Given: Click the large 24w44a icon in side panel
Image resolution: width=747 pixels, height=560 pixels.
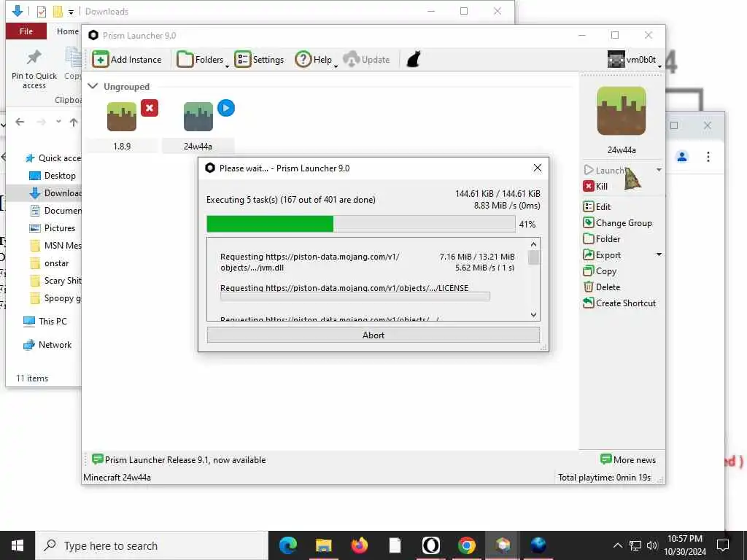Looking at the screenshot, I should click(622, 111).
